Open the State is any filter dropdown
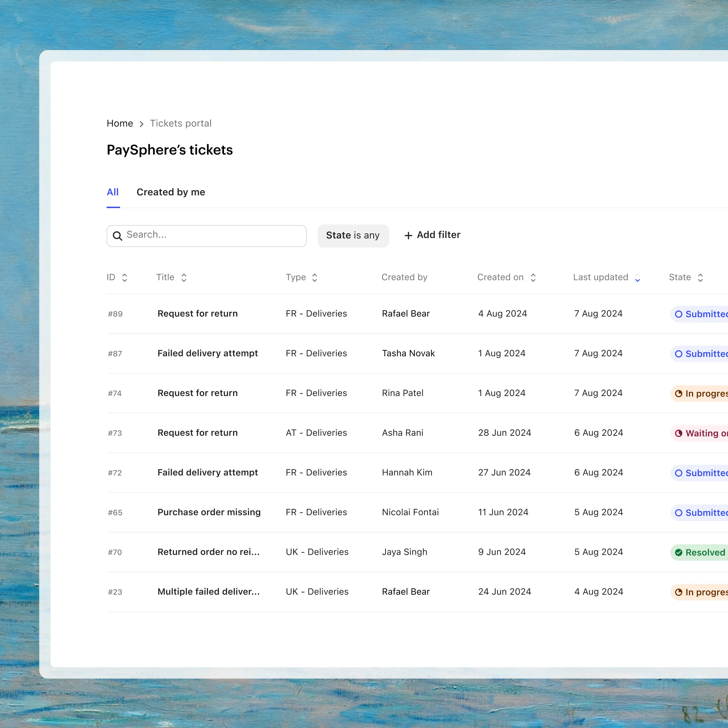 click(353, 235)
